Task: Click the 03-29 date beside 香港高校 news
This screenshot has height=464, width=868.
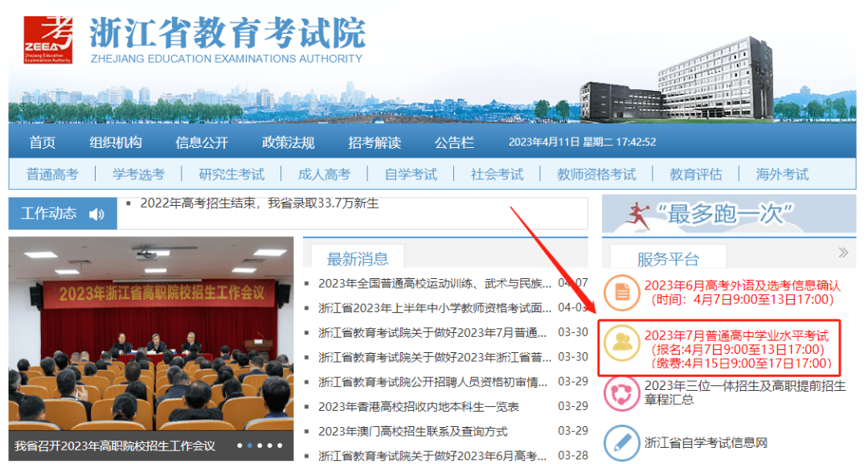Action: (573, 406)
